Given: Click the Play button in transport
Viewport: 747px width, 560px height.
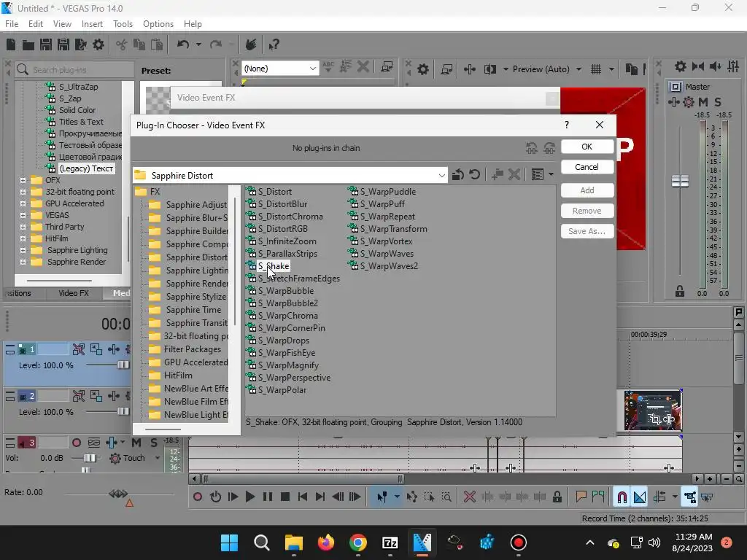Looking at the screenshot, I should pyautogui.click(x=249, y=497).
